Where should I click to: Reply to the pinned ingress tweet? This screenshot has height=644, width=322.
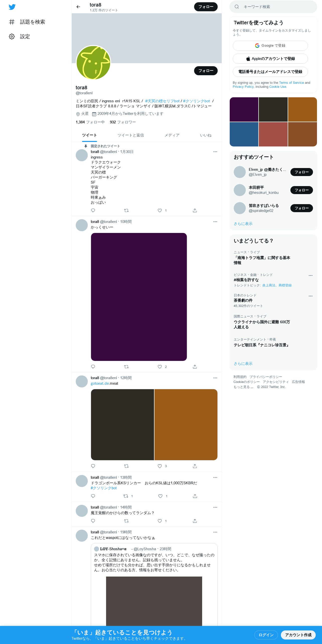(93, 210)
